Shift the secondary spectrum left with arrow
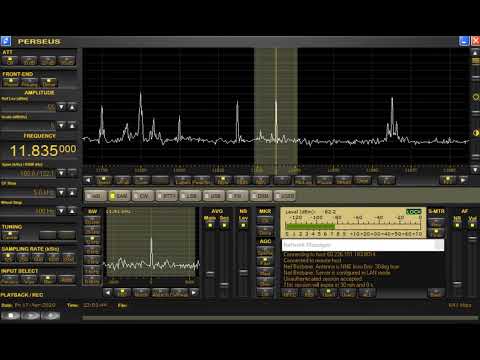480x360 pixels. (x=107, y=292)
